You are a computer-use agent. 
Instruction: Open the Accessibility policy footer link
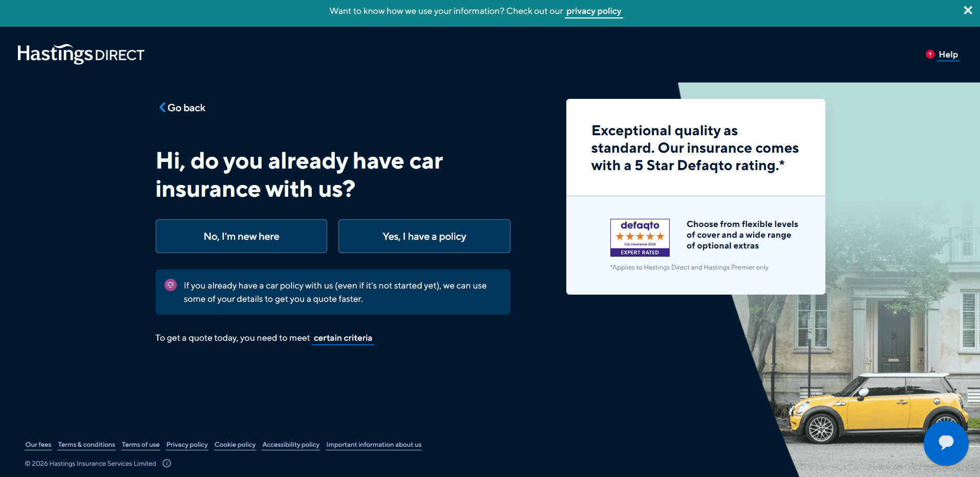pos(291,445)
